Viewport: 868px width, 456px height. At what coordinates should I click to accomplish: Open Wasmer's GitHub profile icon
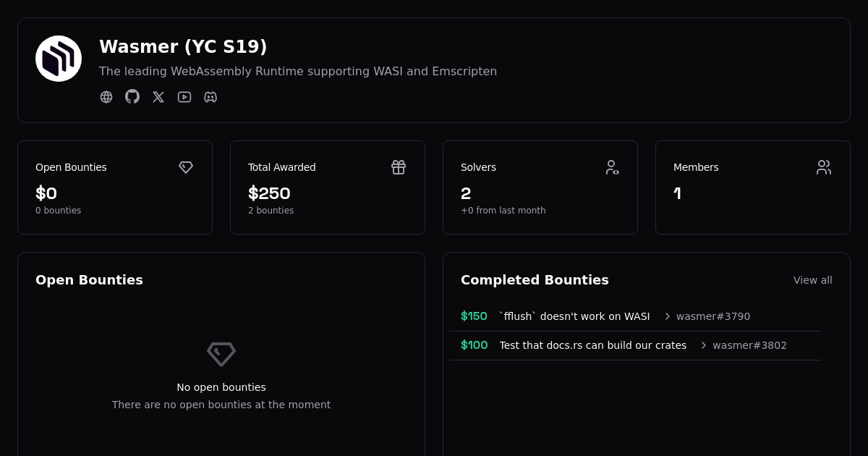(x=132, y=96)
